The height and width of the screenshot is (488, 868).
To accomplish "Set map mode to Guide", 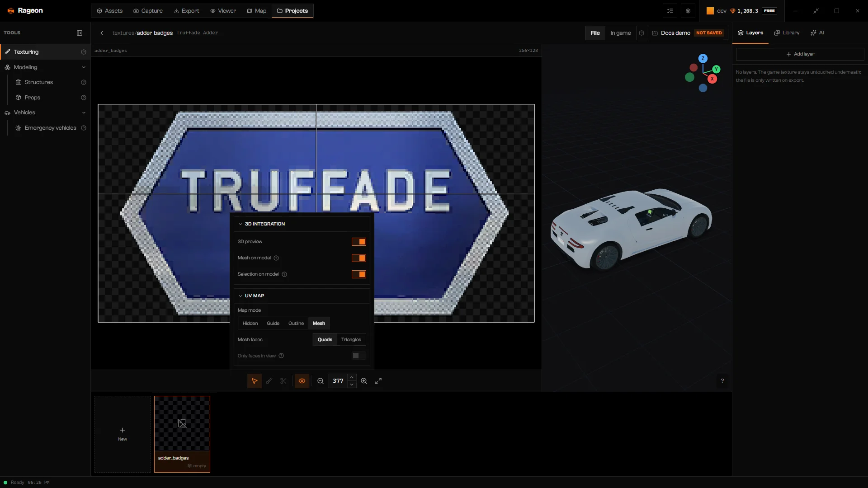I will [x=273, y=324].
